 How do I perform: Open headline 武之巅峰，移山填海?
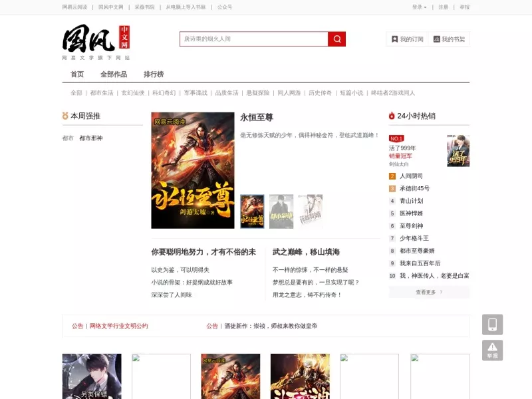coord(306,252)
